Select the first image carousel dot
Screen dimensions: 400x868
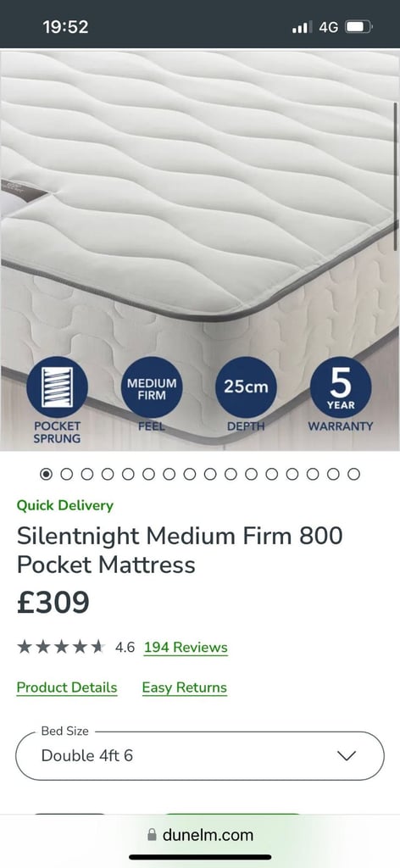point(47,474)
